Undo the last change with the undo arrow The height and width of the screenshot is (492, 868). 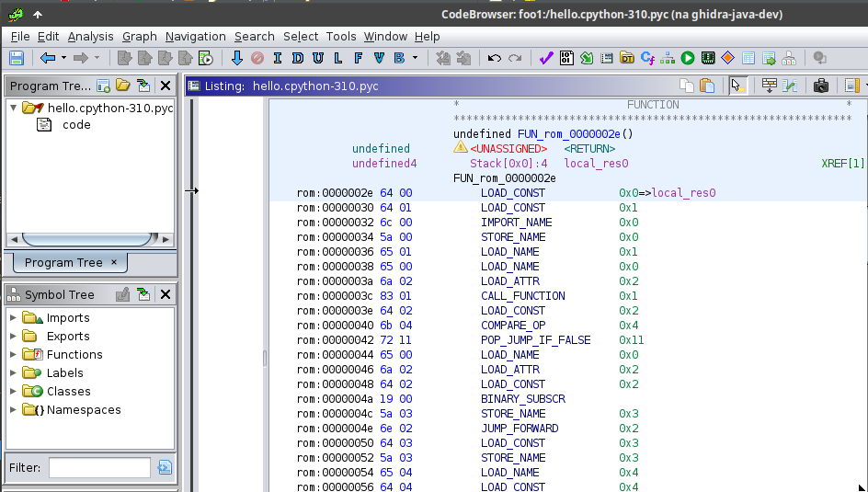tap(495, 58)
